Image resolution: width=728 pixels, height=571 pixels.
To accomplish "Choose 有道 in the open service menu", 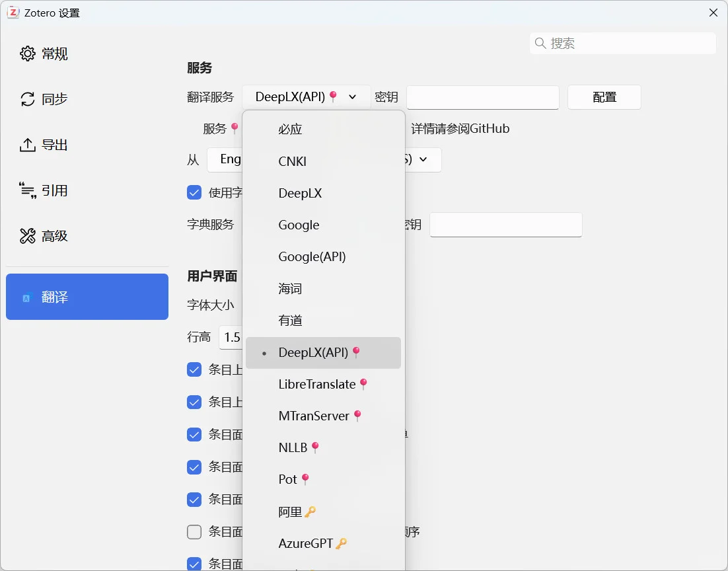I will click(x=291, y=321).
